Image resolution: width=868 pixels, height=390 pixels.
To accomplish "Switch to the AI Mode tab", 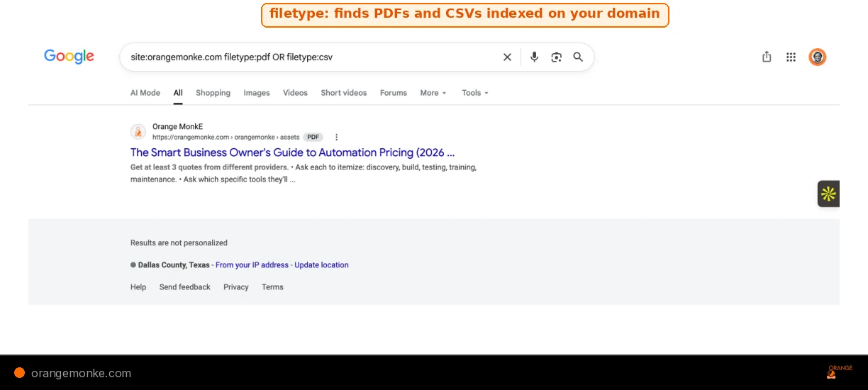I will pyautogui.click(x=145, y=93).
